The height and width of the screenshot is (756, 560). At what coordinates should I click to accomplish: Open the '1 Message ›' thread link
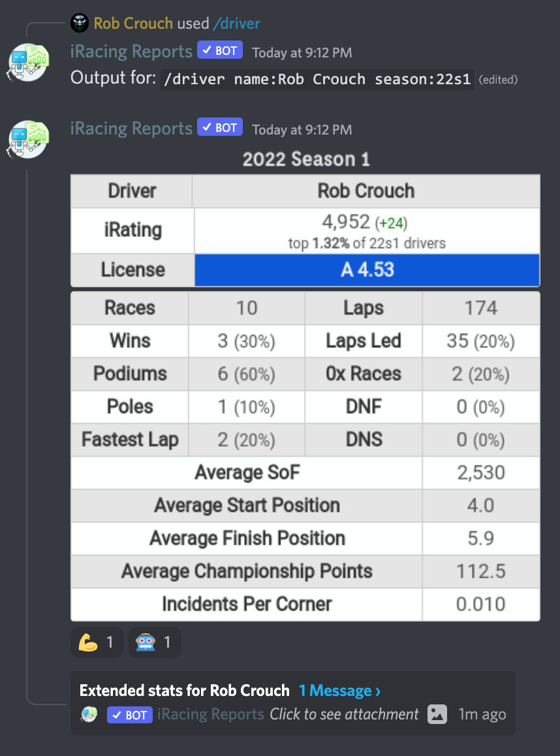pyautogui.click(x=340, y=691)
